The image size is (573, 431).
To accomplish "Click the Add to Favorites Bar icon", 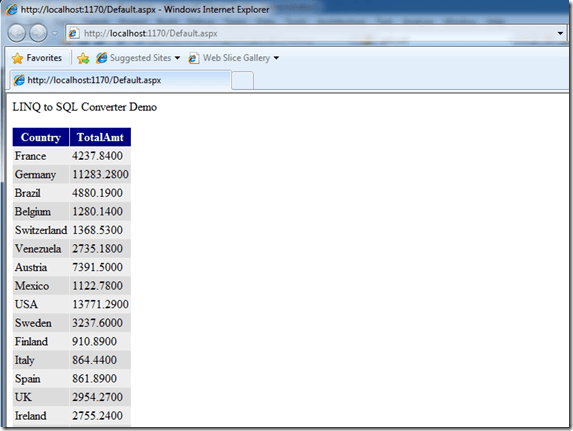I will point(83,58).
